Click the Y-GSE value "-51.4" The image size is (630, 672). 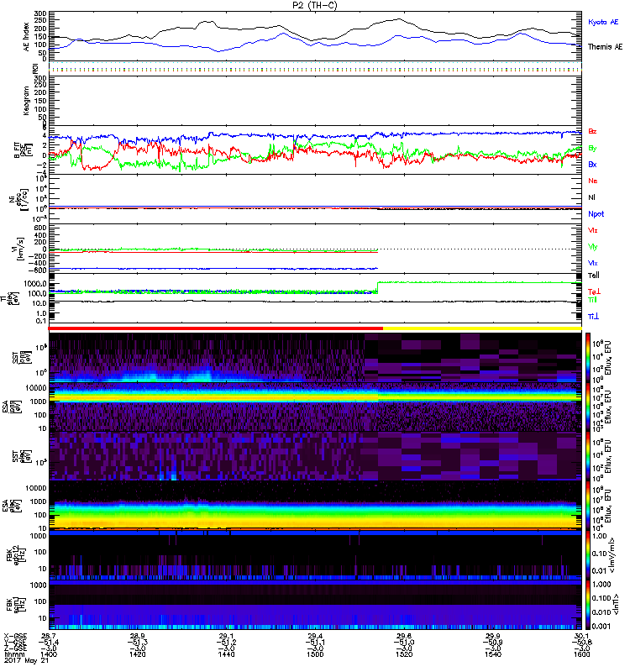[x=49, y=642]
